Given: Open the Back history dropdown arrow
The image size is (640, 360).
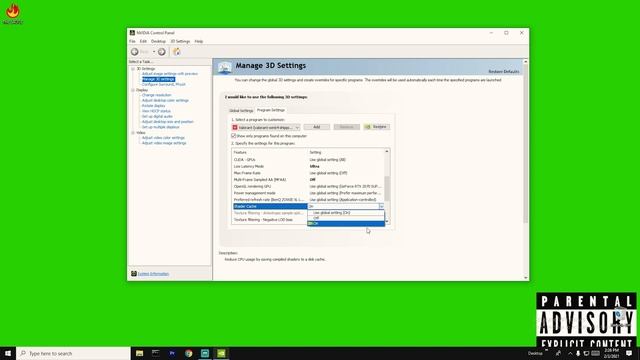Looking at the screenshot, I should point(154,52).
